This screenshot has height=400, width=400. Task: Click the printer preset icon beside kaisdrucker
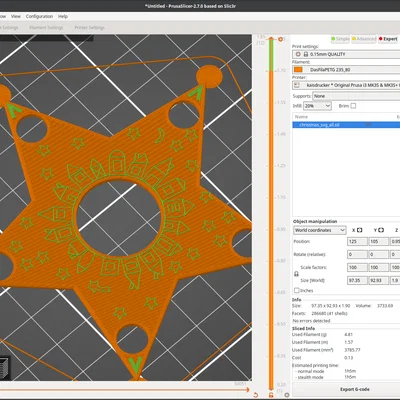tap(297, 85)
